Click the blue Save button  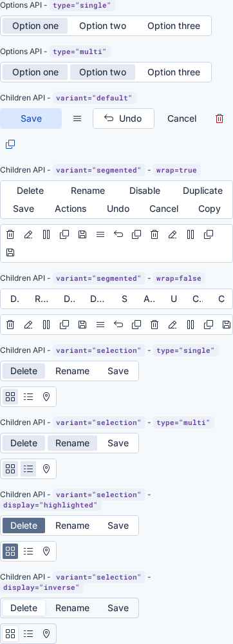pyautogui.click(x=31, y=118)
